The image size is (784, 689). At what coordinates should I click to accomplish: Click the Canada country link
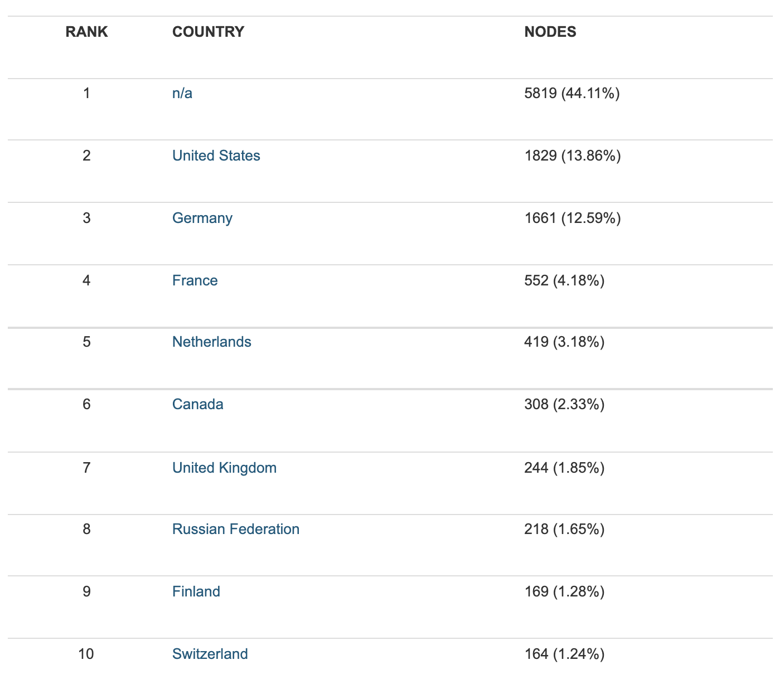[x=198, y=404]
